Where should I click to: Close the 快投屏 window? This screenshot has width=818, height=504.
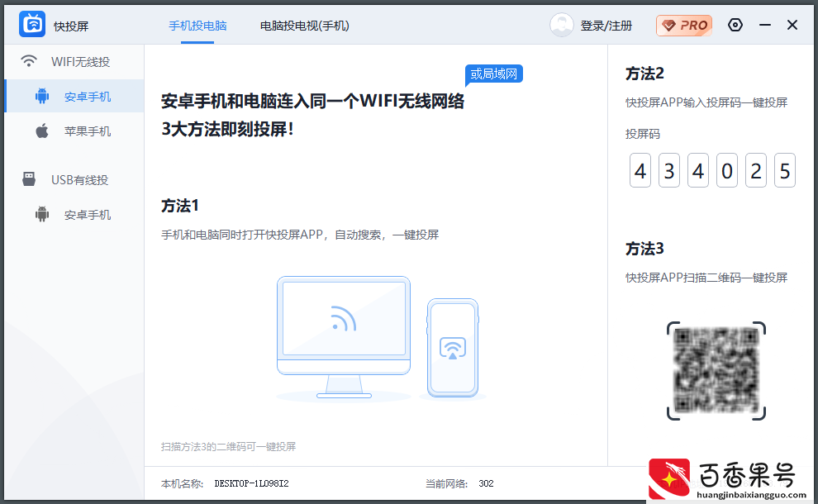point(792,25)
